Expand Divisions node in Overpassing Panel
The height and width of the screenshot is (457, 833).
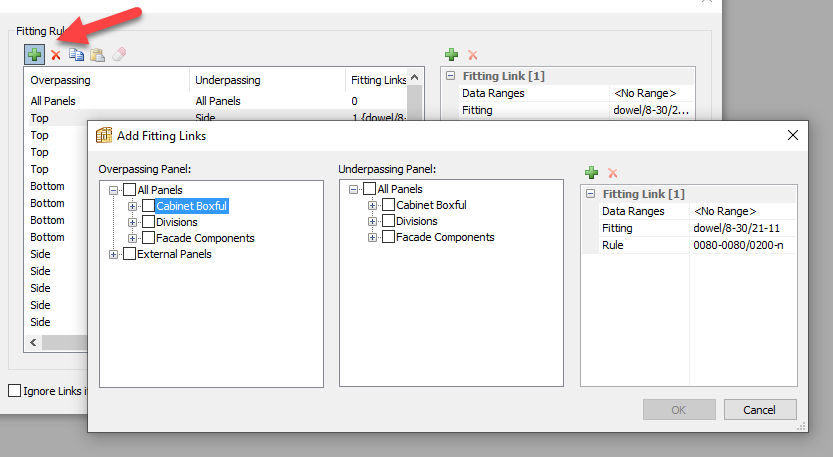pyautogui.click(x=133, y=222)
